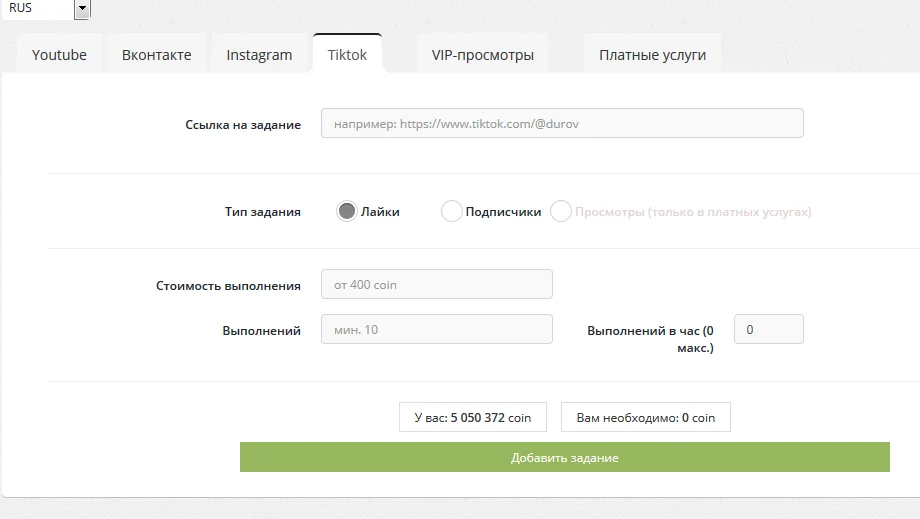Screen dimensions: 920x519
Task: Open the Вконтакте tab
Action: coord(157,55)
